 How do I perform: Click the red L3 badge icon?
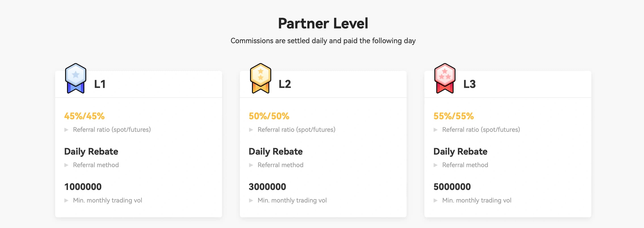(x=445, y=78)
